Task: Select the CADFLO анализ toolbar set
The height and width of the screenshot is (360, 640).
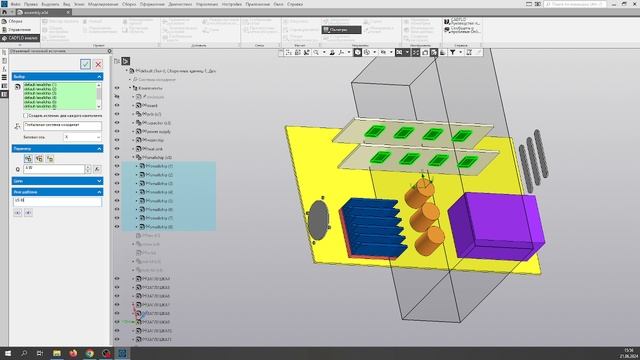Action: tap(20, 38)
